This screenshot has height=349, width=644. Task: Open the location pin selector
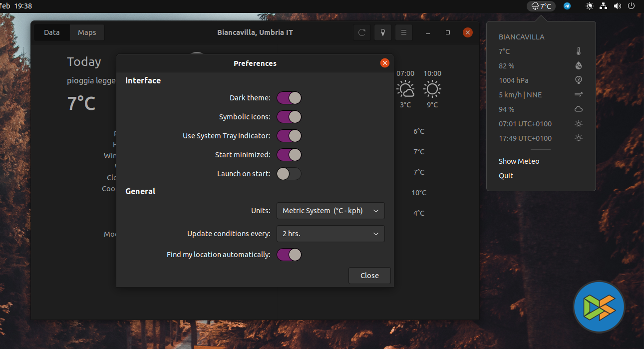pos(383,32)
